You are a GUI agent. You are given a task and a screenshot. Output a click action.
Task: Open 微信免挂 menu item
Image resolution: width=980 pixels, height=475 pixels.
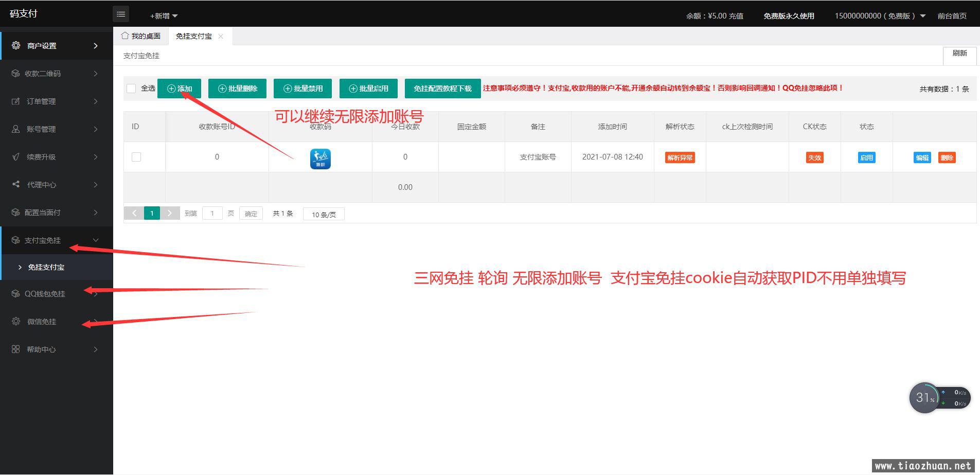[57, 322]
